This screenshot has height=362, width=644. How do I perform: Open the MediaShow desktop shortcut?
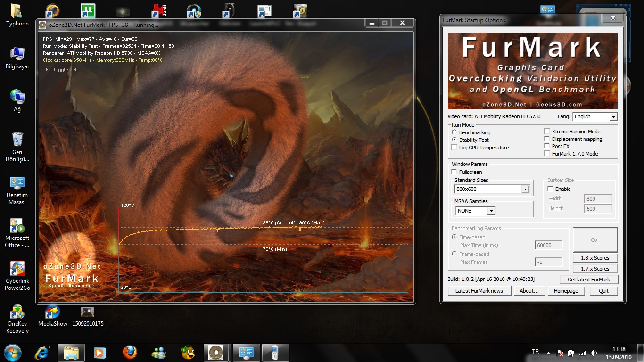(x=52, y=316)
